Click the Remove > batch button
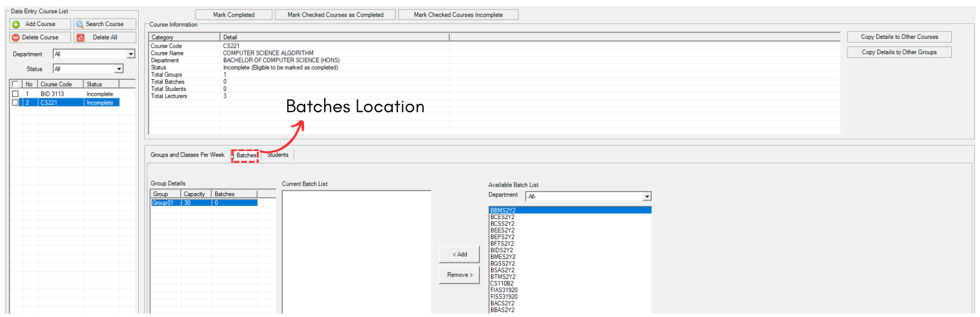 (x=459, y=275)
